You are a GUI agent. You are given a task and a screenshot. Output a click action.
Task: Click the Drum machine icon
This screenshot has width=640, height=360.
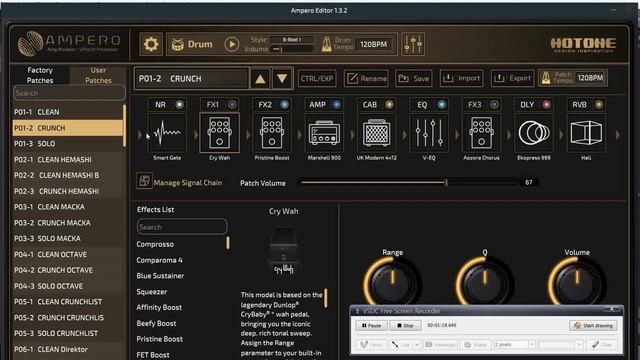click(178, 44)
